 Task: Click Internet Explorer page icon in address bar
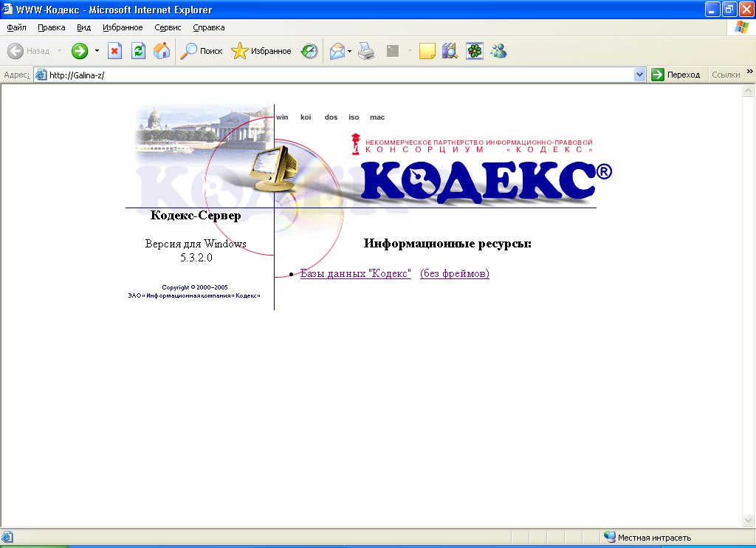[x=41, y=75]
